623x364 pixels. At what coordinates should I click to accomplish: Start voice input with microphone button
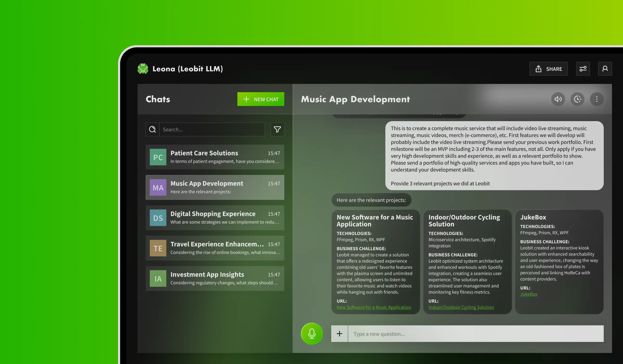312,334
